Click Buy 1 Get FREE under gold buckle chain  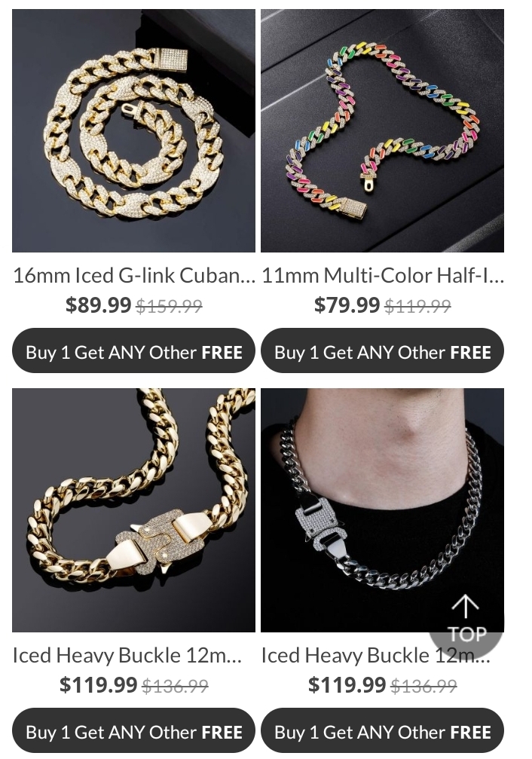(x=133, y=731)
